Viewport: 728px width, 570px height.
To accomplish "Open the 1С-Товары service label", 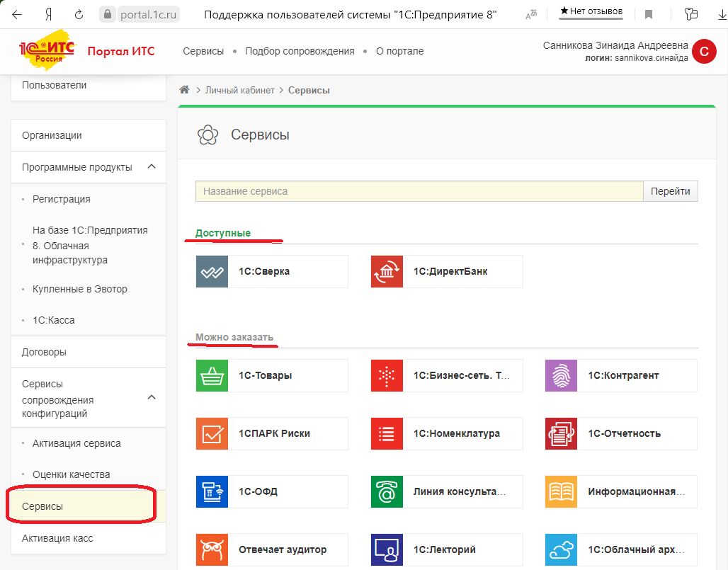I will 265,375.
